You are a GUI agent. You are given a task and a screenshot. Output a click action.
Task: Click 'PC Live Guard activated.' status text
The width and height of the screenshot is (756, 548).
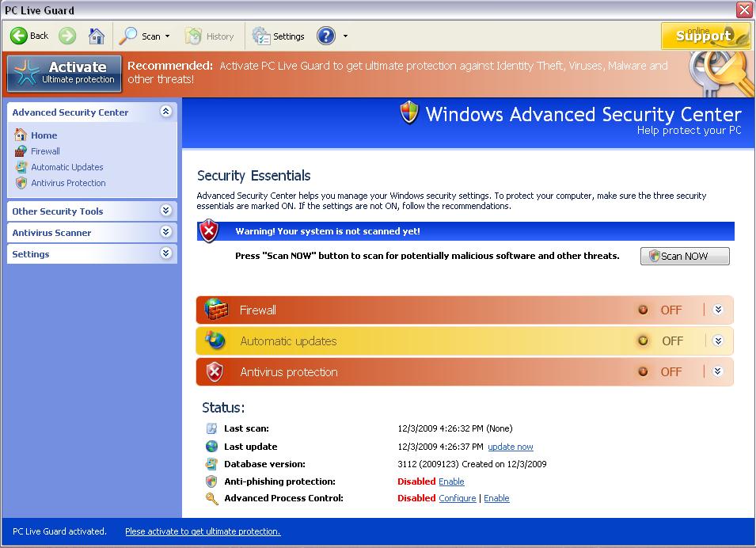[59, 531]
